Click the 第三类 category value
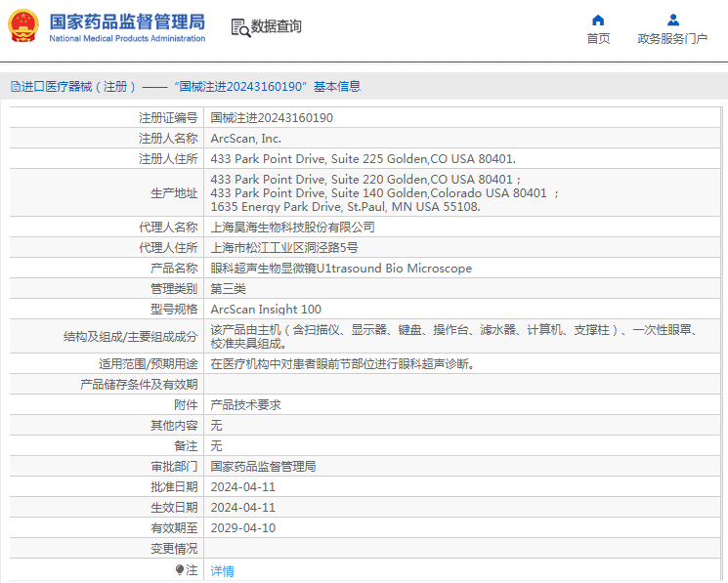 [228, 288]
